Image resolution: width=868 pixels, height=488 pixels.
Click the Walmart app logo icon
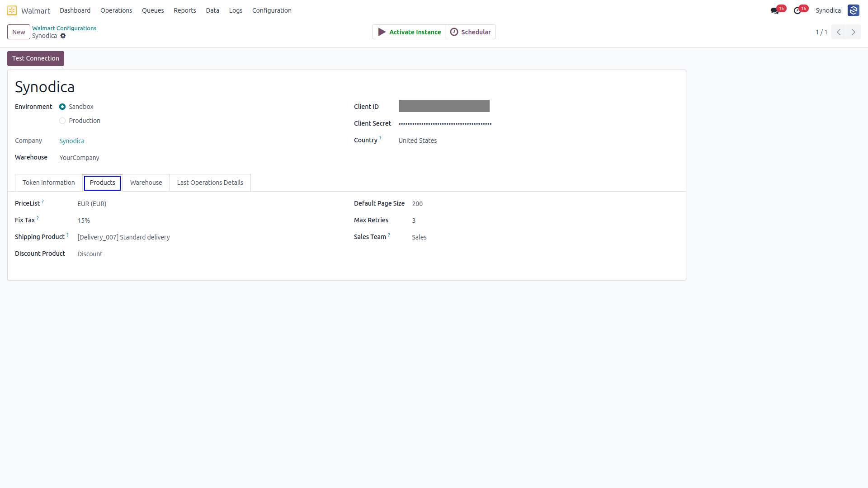[12, 10]
